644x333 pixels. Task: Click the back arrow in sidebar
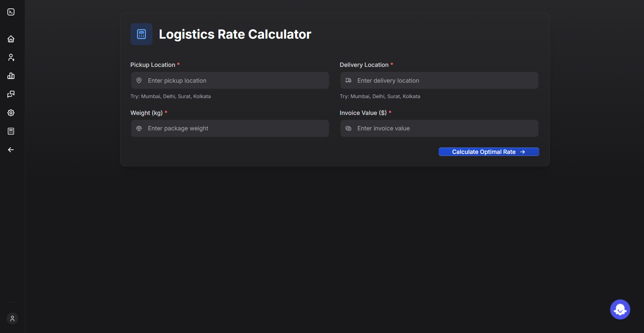11,150
